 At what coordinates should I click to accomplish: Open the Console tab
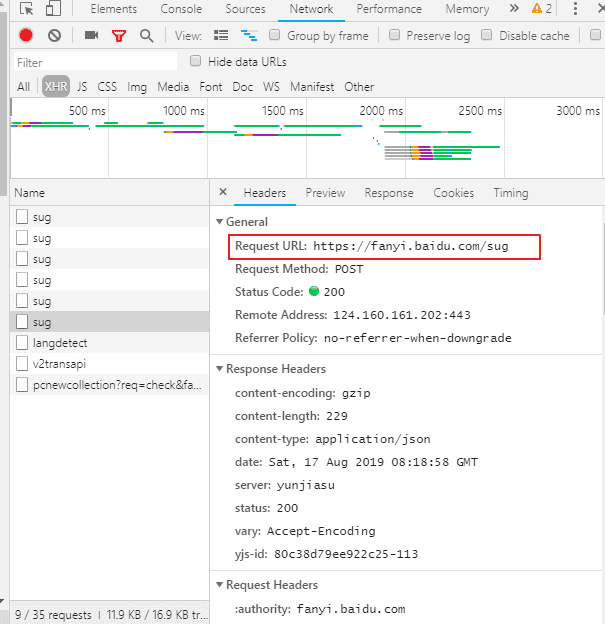click(x=181, y=9)
